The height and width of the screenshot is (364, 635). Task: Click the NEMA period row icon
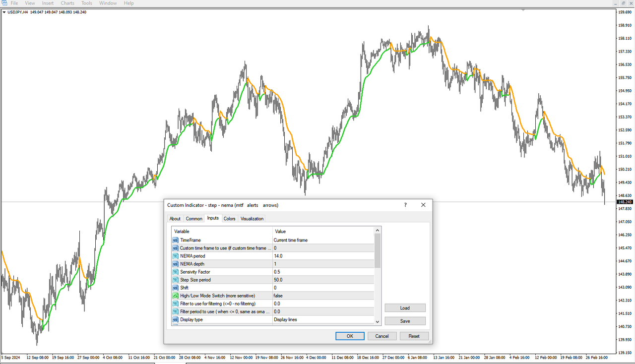pos(175,256)
